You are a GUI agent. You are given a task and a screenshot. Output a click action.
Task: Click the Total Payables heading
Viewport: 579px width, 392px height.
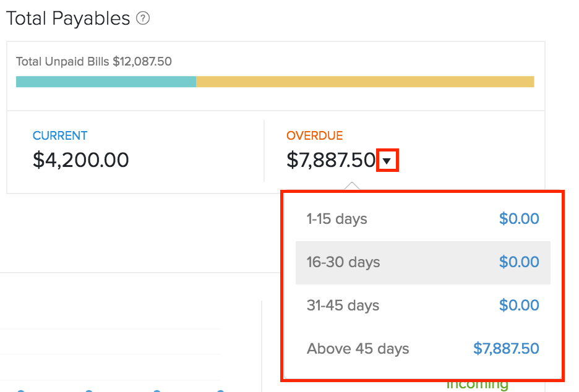click(x=68, y=19)
